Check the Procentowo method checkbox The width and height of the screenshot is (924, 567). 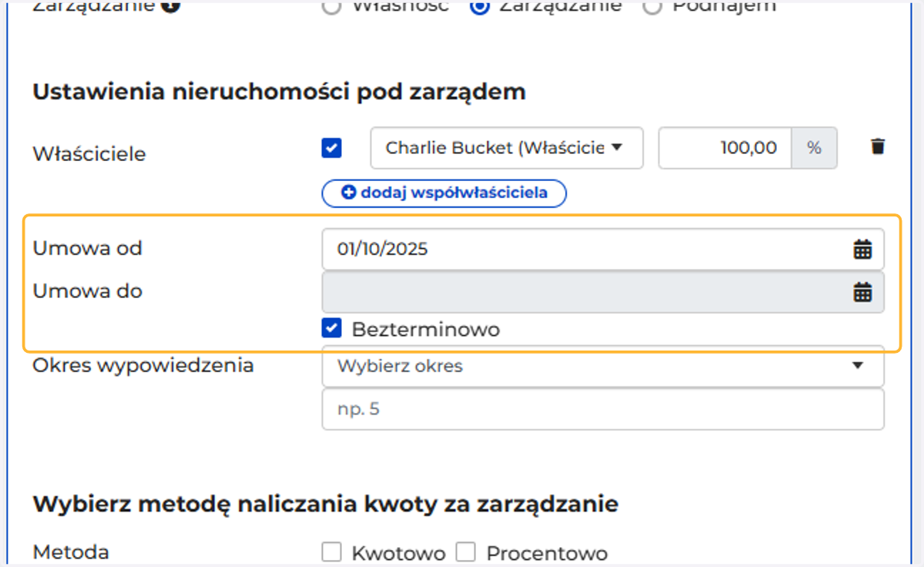pyautogui.click(x=466, y=552)
